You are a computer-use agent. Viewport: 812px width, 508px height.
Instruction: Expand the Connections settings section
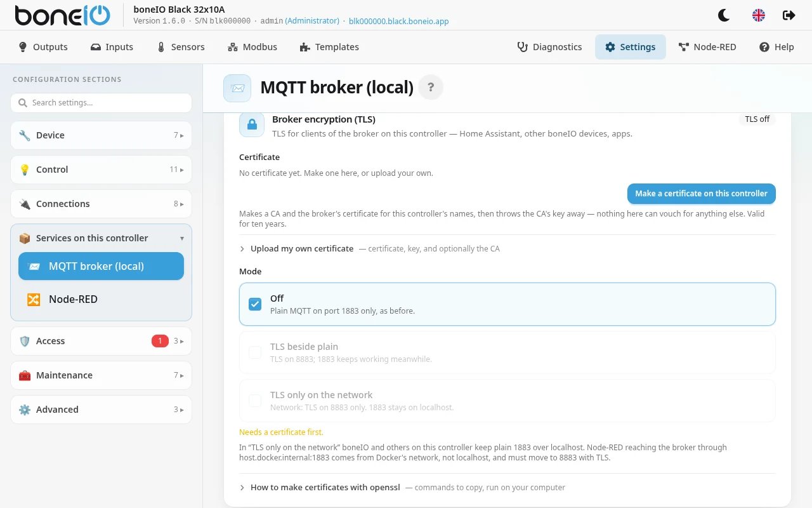(x=101, y=204)
